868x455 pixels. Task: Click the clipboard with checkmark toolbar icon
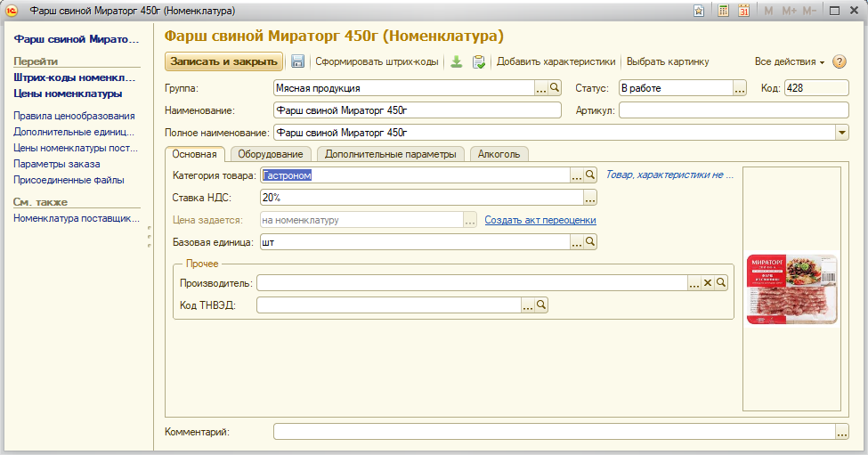[x=479, y=61]
